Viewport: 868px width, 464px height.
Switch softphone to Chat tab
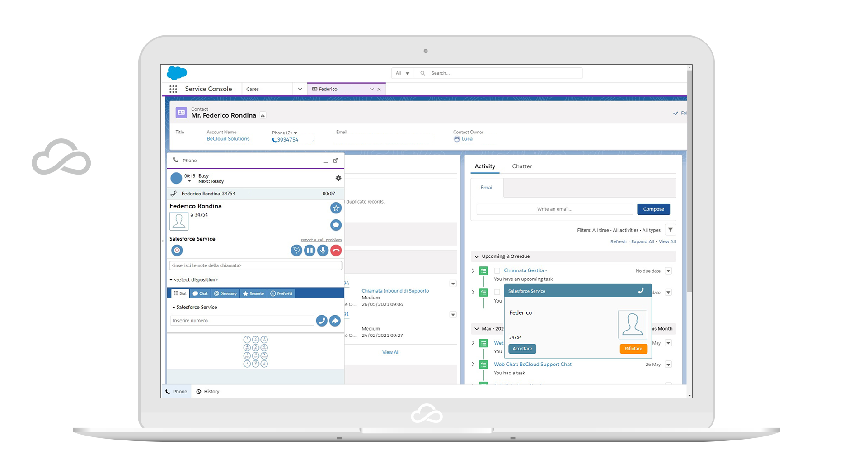click(x=200, y=294)
